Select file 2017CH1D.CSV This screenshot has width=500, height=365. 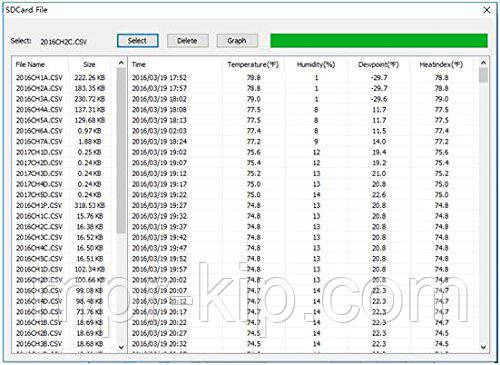pyautogui.click(x=39, y=152)
